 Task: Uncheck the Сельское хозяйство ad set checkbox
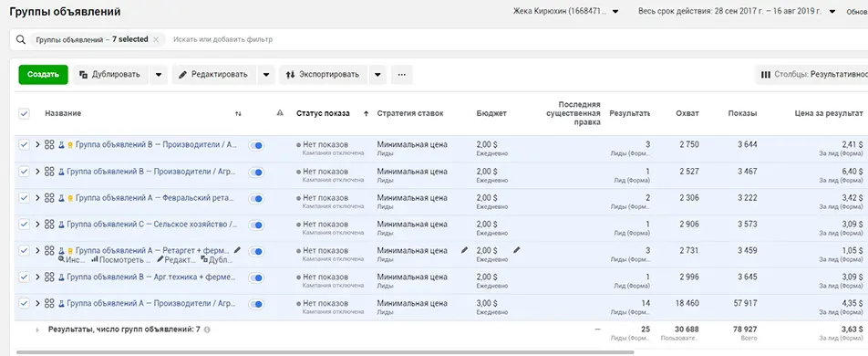click(x=24, y=224)
